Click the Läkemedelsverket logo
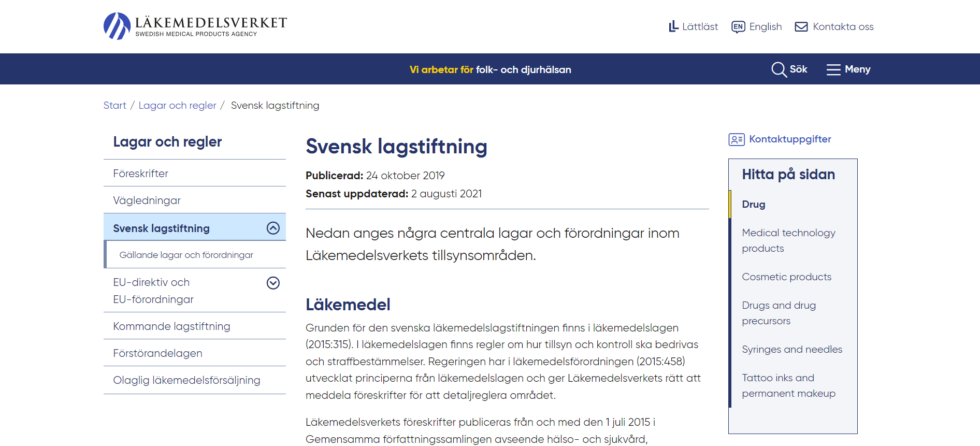The width and height of the screenshot is (980, 446). 195,26
